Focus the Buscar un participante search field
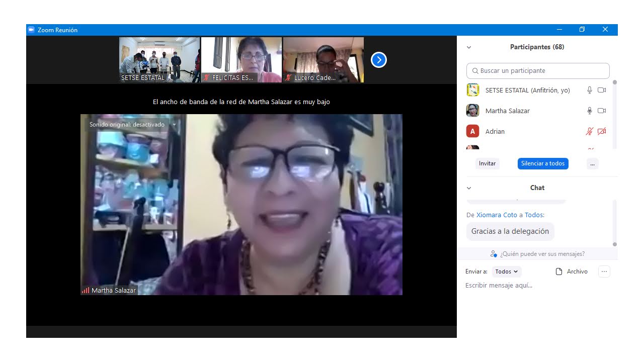Image resolution: width=644 pixels, height=362 pixels. [538, 71]
